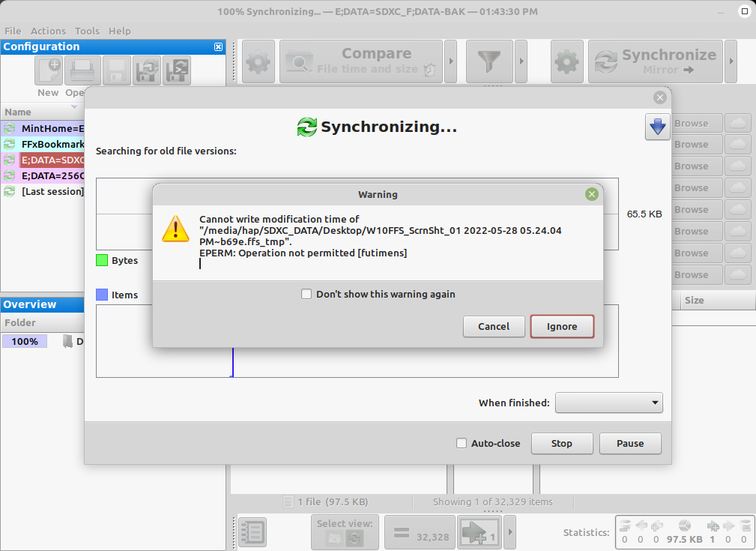756x551 pixels.
Task: Click the Pause button
Action: [x=630, y=443]
